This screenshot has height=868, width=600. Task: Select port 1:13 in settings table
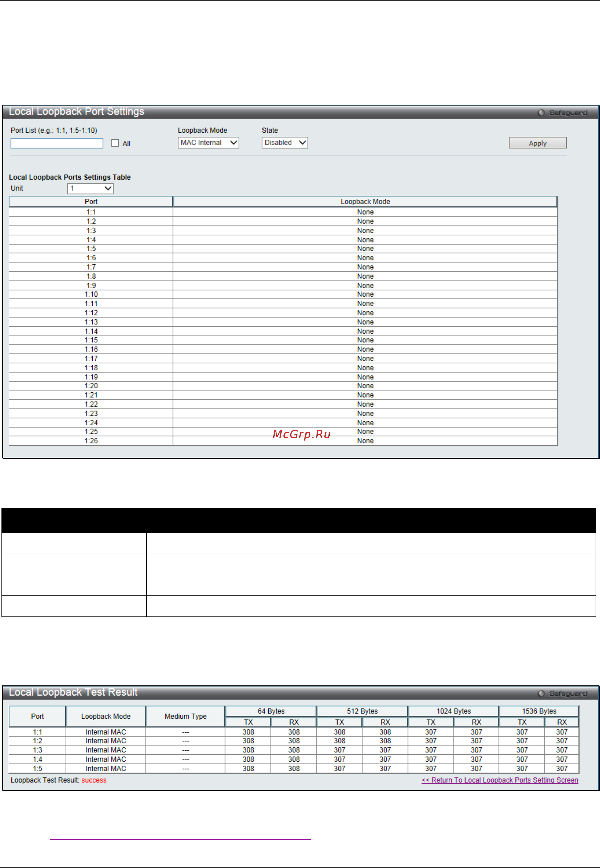point(91,322)
